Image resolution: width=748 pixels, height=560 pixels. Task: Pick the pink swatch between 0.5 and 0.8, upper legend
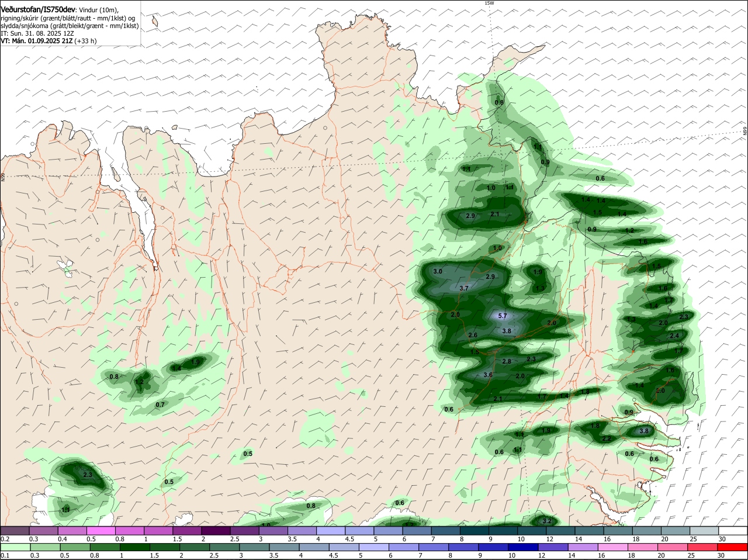coord(101,531)
